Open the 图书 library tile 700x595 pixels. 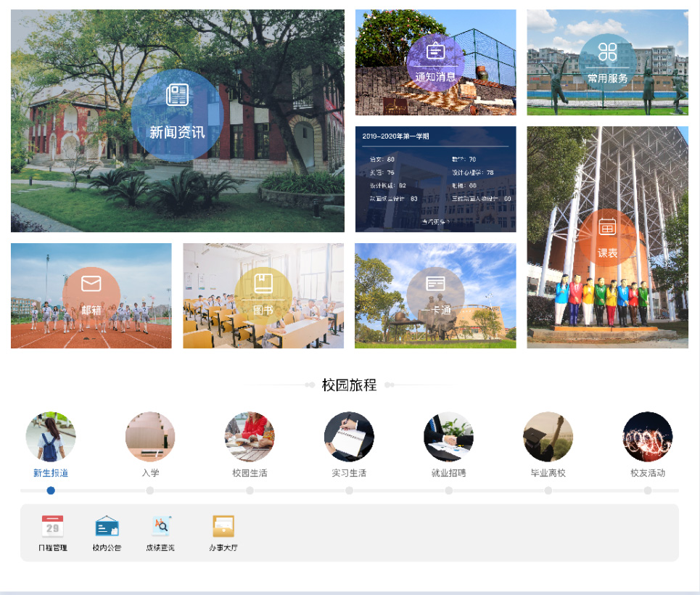[x=263, y=295]
